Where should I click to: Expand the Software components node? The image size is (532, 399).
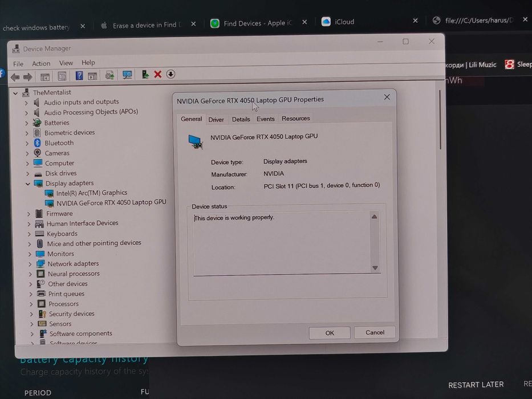pos(32,334)
